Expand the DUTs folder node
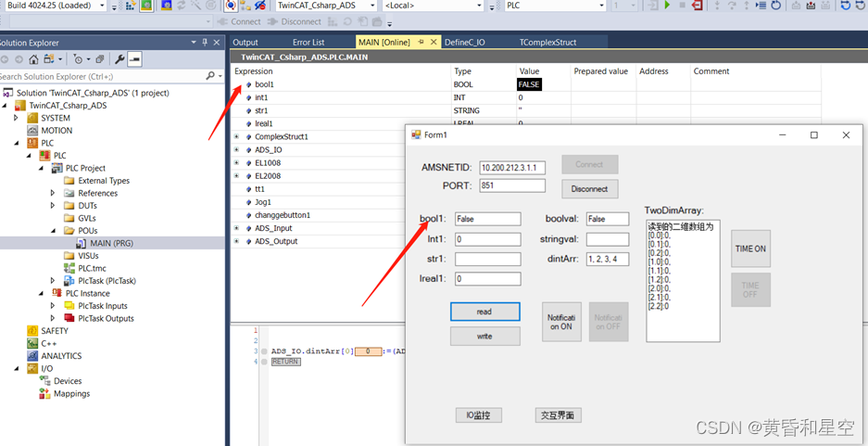Screen dimensions: 868x446 [53, 206]
